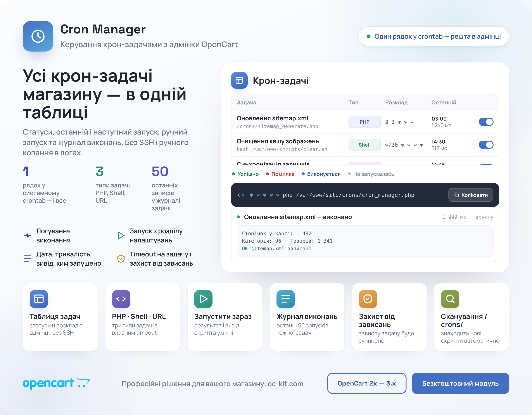Click the PHP type badge
The height and width of the screenshot is (415, 532).
365,122
